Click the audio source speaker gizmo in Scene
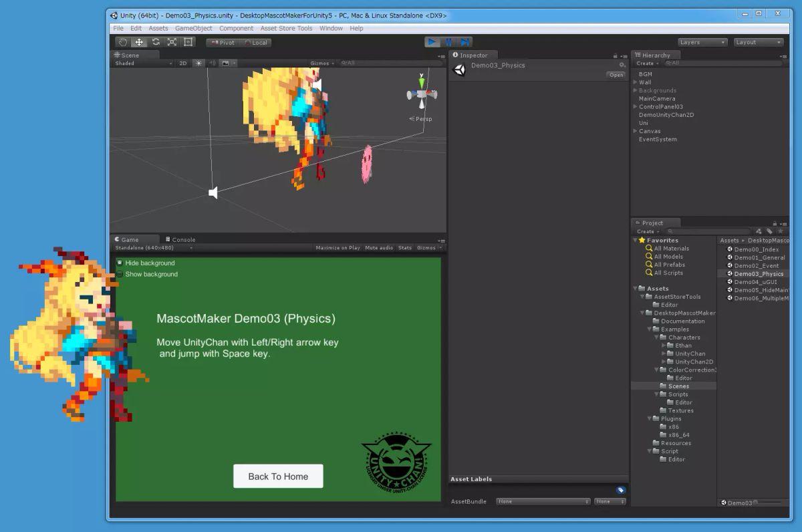 213,193
